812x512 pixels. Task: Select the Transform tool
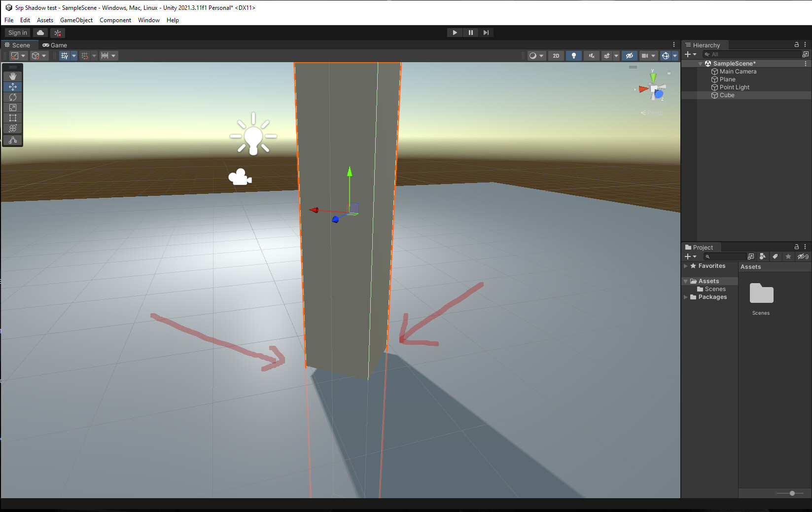(x=13, y=128)
